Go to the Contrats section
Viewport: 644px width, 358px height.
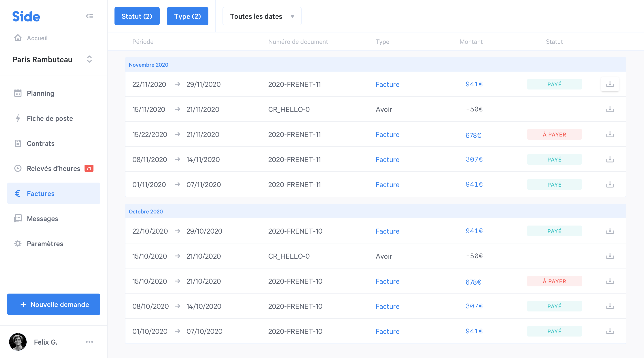pyautogui.click(x=40, y=143)
